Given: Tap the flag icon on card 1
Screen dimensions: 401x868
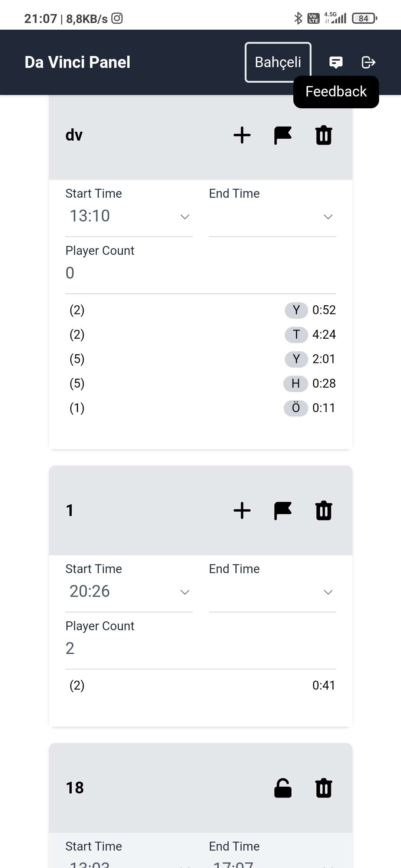Looking at the screenshot, I should (283, 510).
